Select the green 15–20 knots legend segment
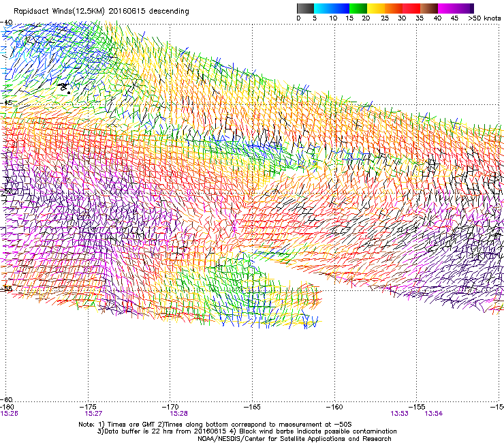This screenshot has width=504, height=443. pyautogui.click(x=358, y=8)
